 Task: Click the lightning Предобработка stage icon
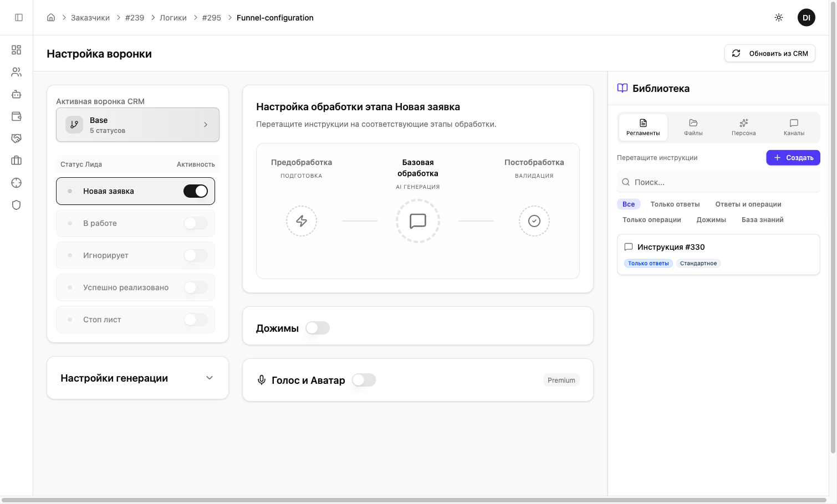[x=302, y=221]
